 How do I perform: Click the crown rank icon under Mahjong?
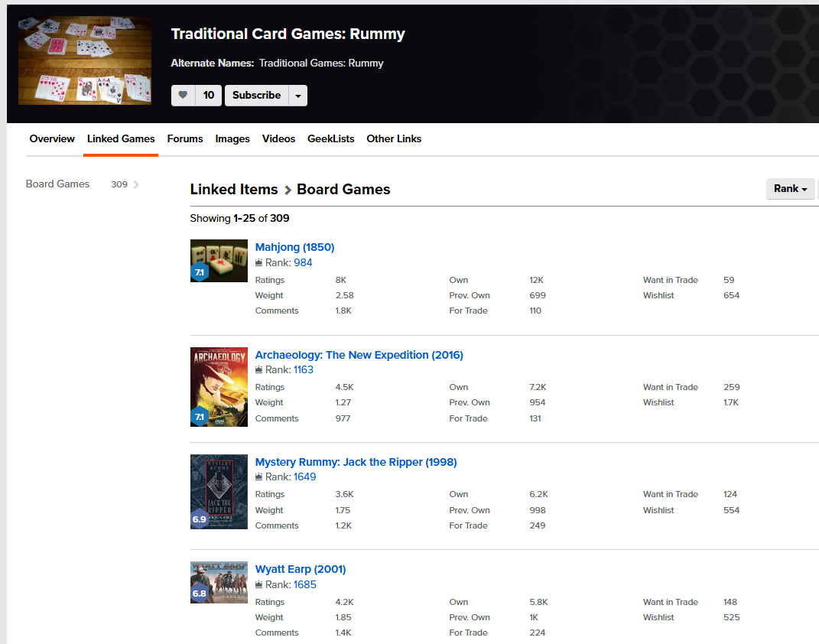[258, 262]
